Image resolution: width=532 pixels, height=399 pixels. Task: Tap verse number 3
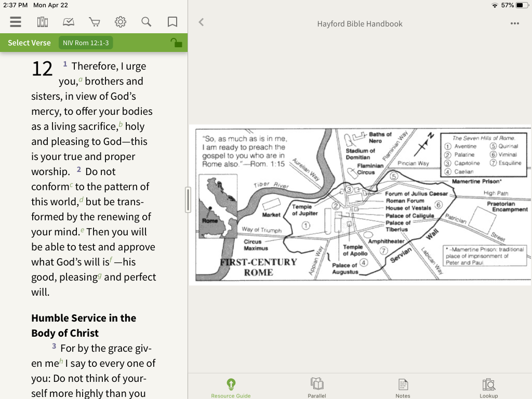(54, 346)
